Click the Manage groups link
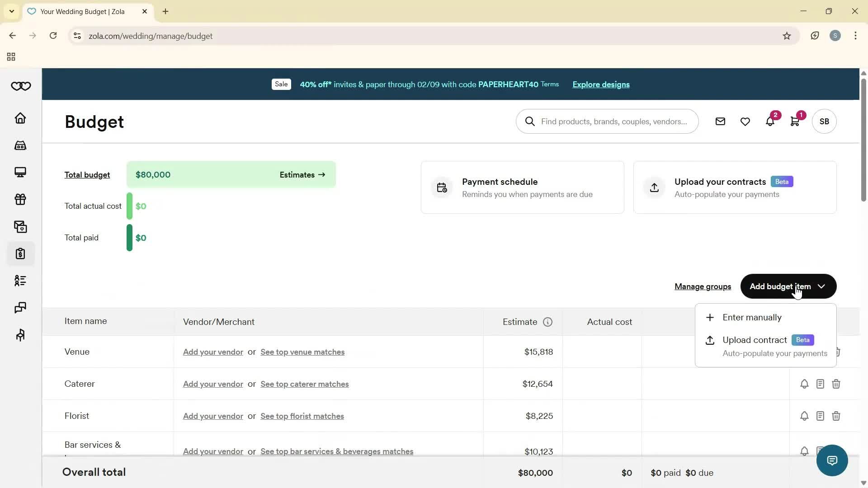This screenshot has width=868, height=488. pos(702,286)
